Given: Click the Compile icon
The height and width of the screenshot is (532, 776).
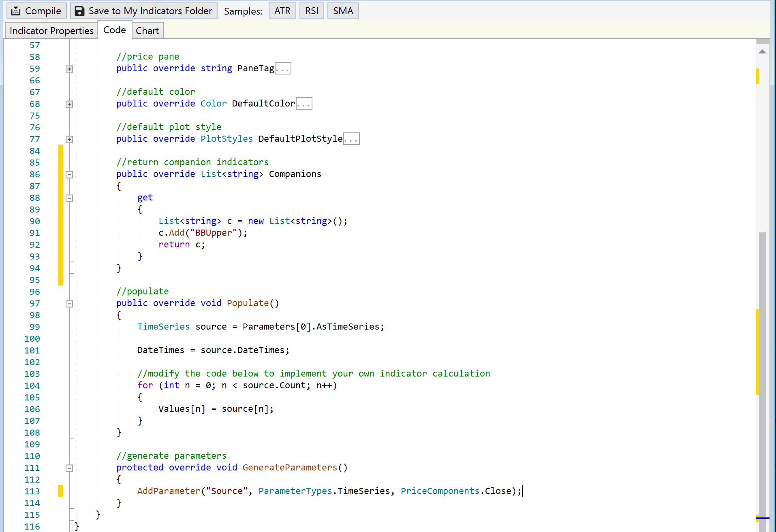Looking at the screenshot, I should point(16,11).
